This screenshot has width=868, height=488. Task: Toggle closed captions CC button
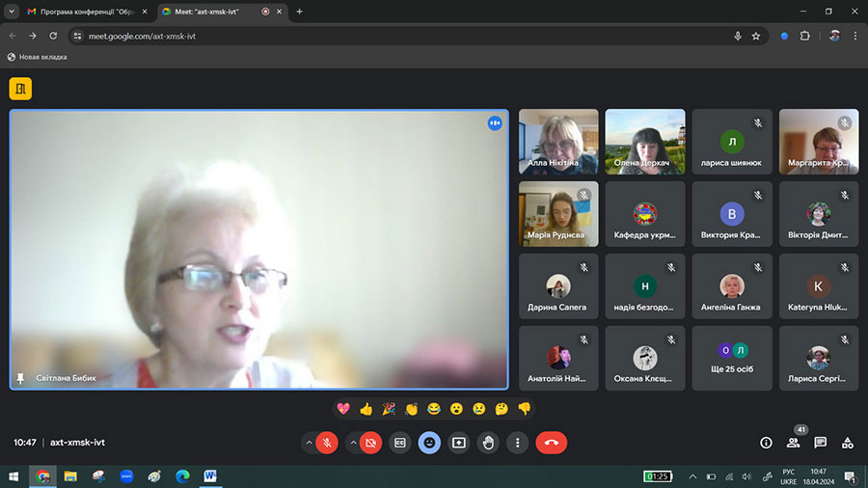pos(399,443)
